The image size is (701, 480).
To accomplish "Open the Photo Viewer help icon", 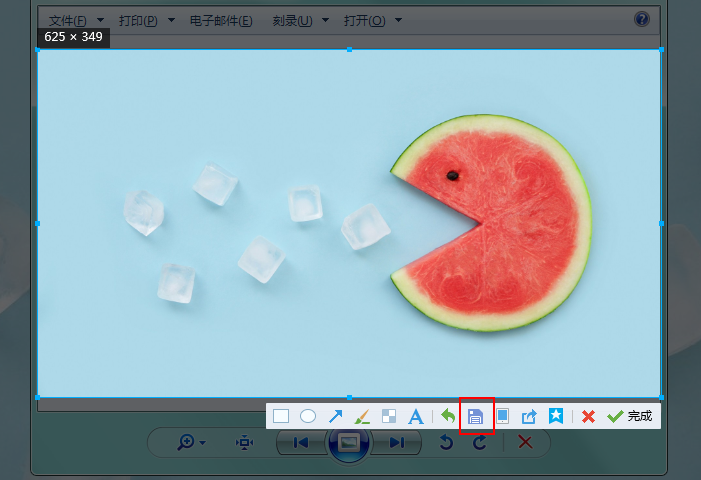I will (x=642, y=19).
